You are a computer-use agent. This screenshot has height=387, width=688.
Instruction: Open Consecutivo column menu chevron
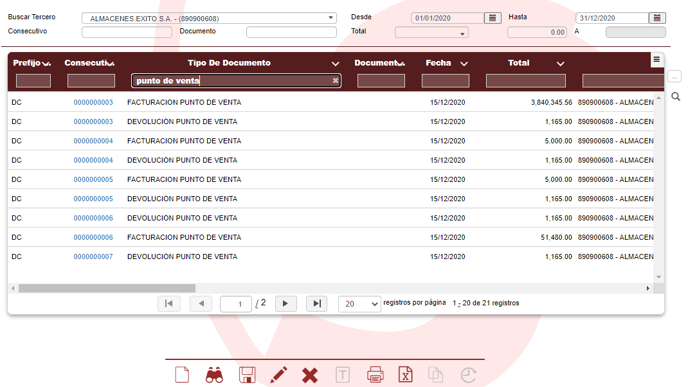[x=111, y=64]
